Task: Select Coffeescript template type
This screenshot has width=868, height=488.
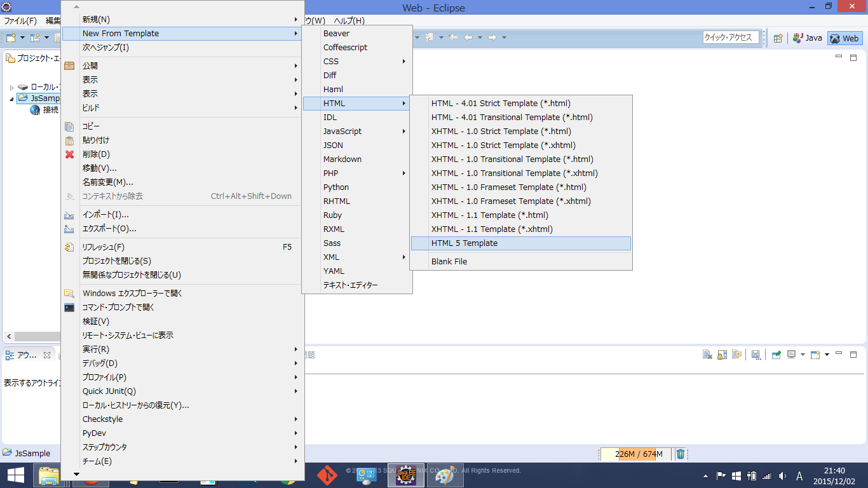Action: pos(357,47)
